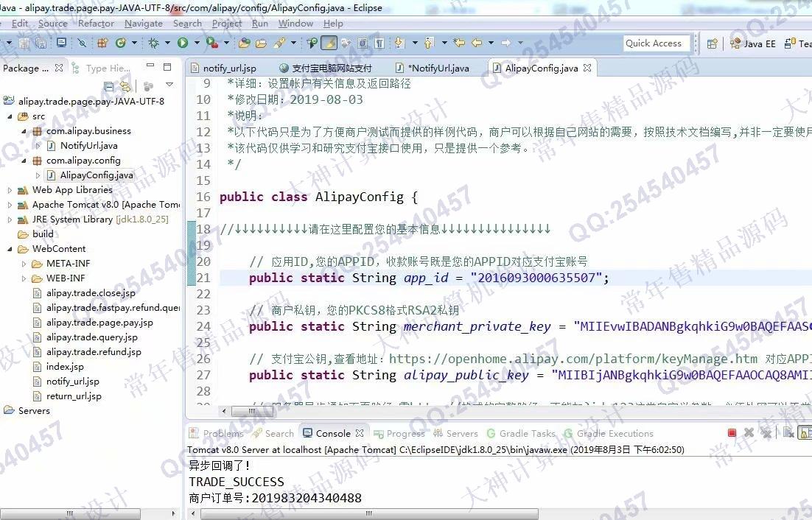Click the Open Task folder icon
The image size is (812, 520).
[x=262, y=43]
